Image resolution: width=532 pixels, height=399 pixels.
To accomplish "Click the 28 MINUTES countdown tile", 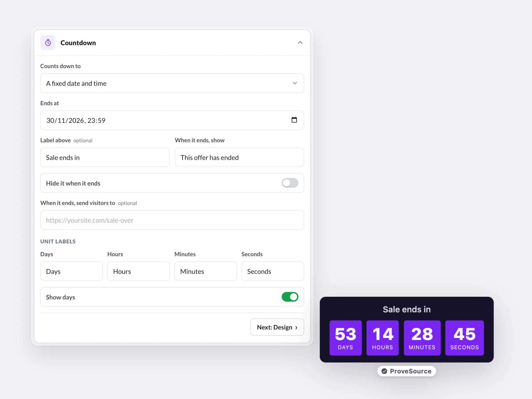I will (422, 338).
